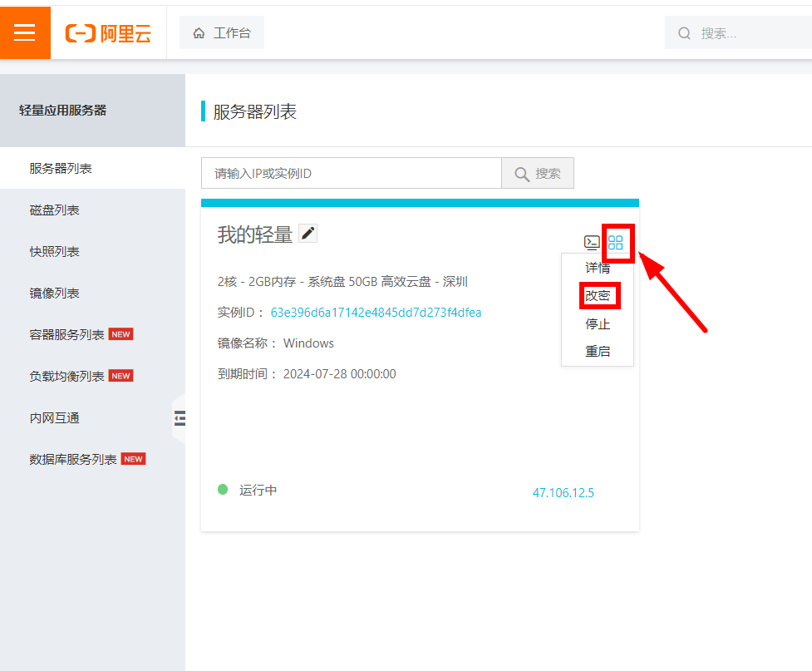Click the image name Windows
This screenshot has width=812, height=671.
(308, 343)
